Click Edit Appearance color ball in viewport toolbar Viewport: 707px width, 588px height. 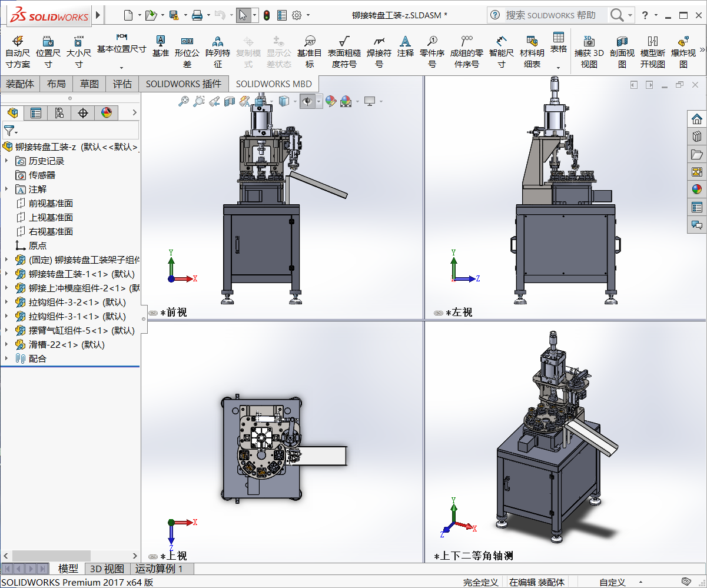click(331, 101)
